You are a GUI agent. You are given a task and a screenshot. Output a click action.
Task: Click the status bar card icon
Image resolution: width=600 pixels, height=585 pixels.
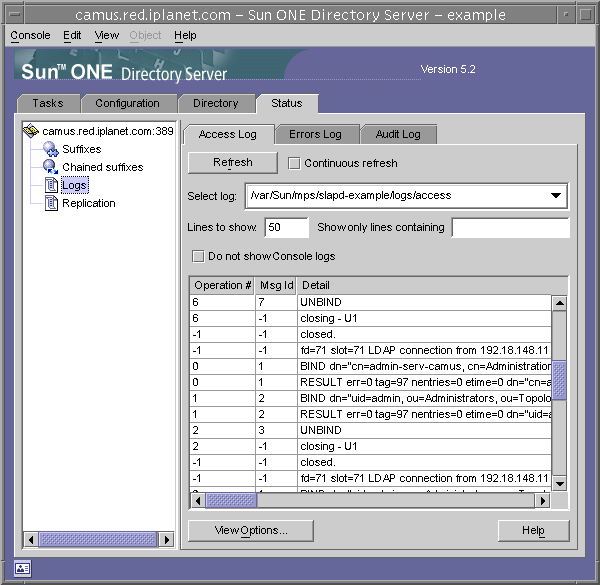23,569
